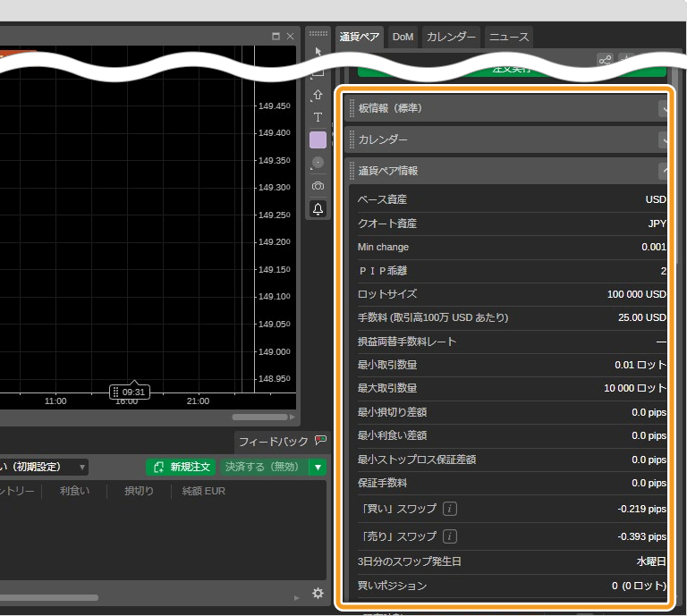The width and height of the screenshot is (687, 616).
Task: Click the 利食い column header
Action: click(74, 491)
